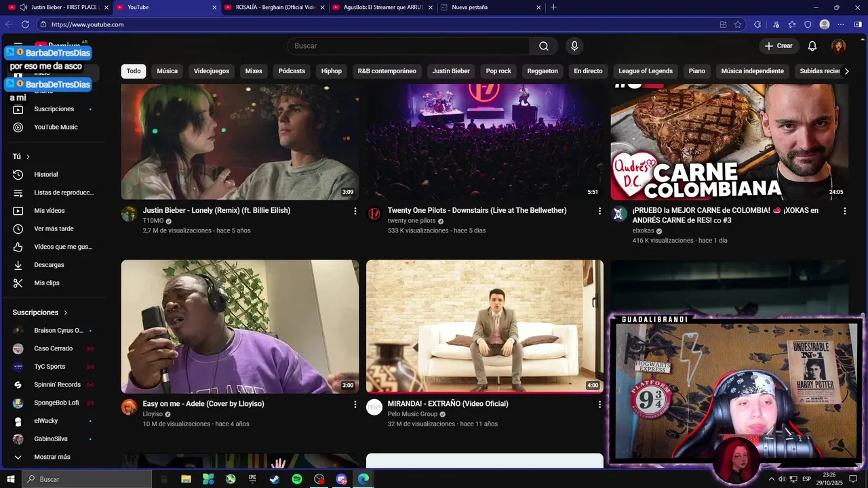The width and height of the screenshot is (868, 488).
Task: Select the League of Legends chip
Action: (x=646, y=71)
